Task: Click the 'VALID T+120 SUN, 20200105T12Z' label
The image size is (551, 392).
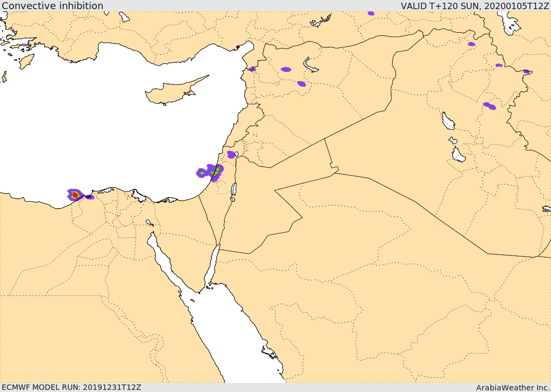Action: point(476,5)
